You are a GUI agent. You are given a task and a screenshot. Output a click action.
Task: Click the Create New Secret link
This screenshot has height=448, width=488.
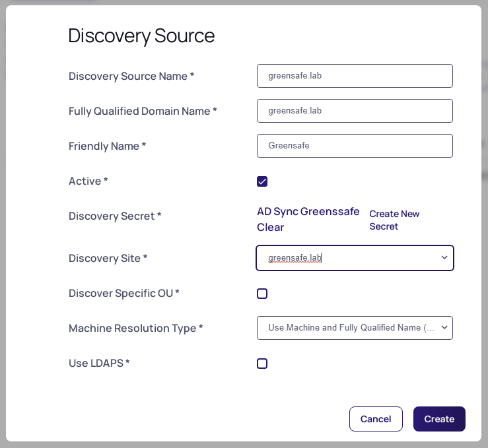pos(394,220)
